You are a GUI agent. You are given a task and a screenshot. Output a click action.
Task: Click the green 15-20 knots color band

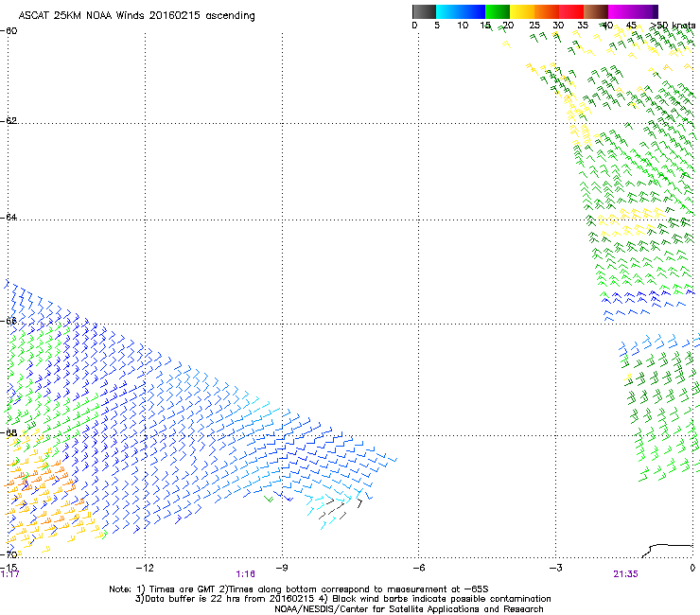coord(498,11)
